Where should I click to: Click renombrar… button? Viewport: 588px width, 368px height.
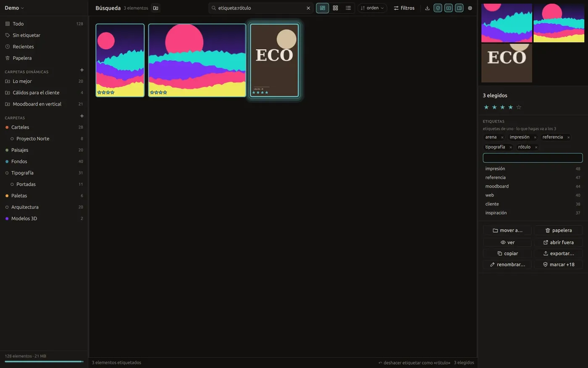[x=507, y=265]
